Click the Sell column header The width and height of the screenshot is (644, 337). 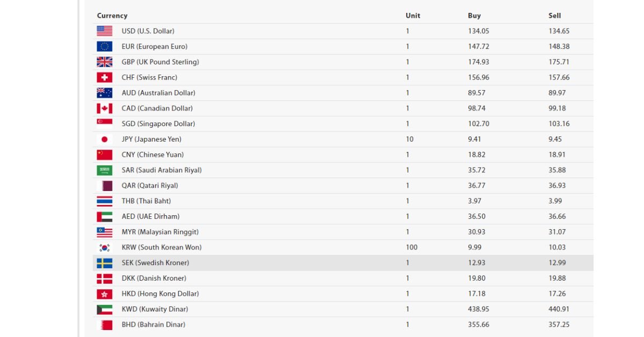coord(554,16)
